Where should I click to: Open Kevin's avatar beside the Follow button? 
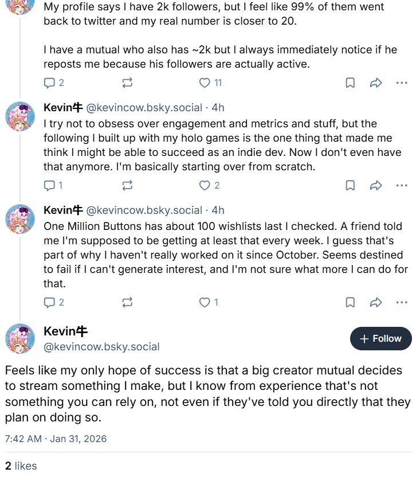[x=20, y=338]
